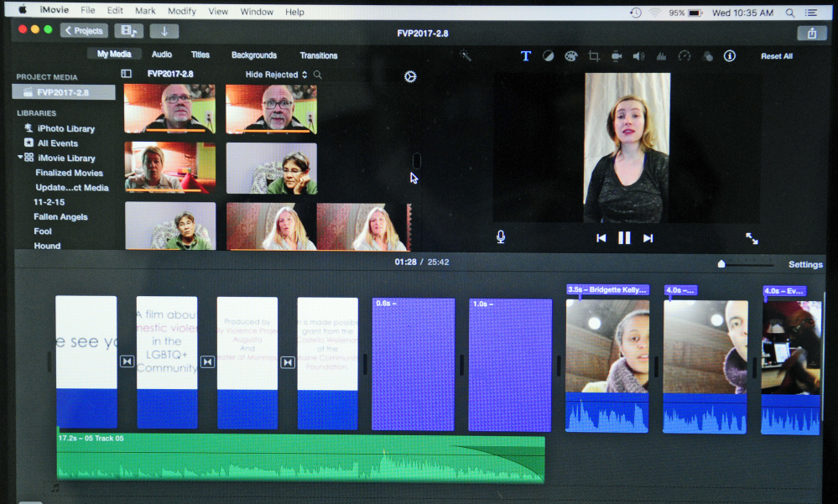Click the record voiceover microphone icon
The height and width of the screenshot is (504, 838).
(501, 237)
